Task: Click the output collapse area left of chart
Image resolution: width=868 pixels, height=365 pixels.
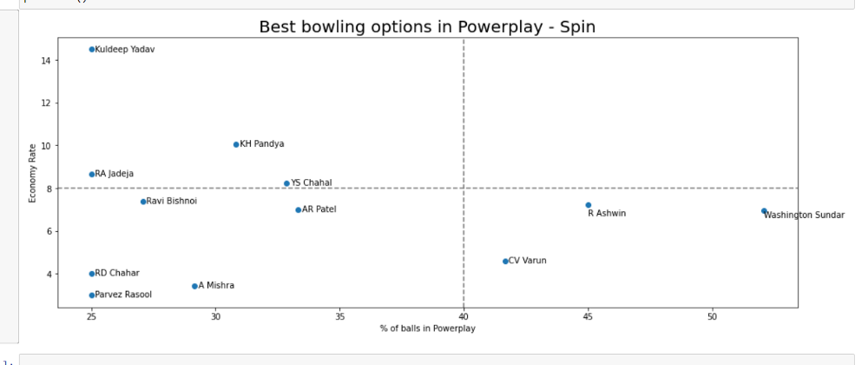Action: (10, 176)
